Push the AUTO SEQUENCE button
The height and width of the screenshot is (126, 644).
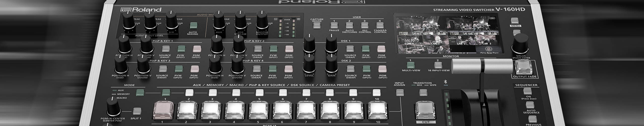click(x=530, y=105)
